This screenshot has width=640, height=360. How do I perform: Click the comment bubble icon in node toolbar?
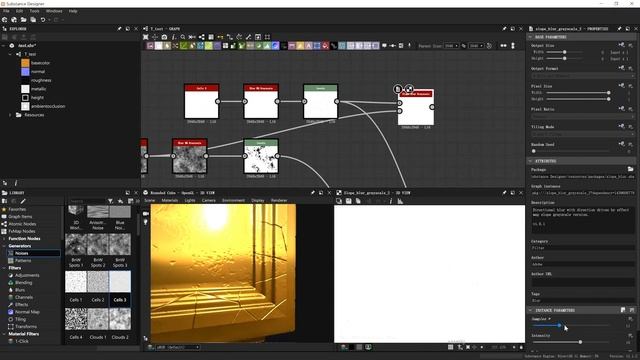pos(384,46)
